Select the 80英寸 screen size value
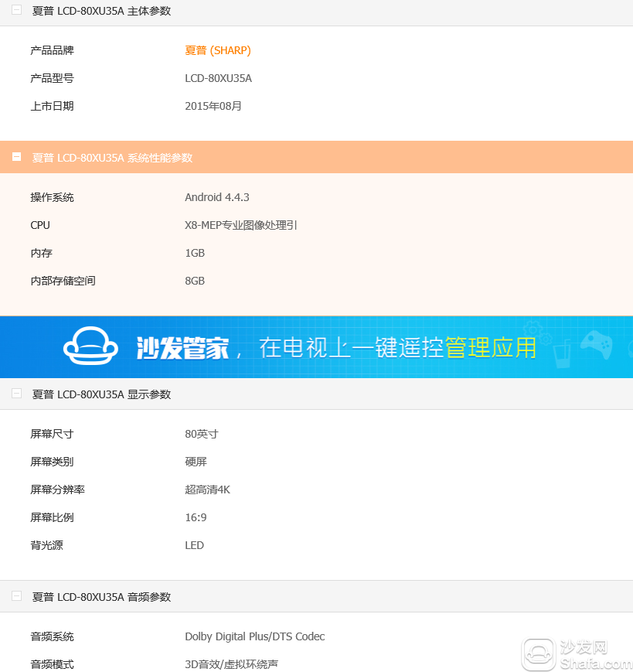The width and height of the screenshot is (633, 672). [x=202, y=434]
